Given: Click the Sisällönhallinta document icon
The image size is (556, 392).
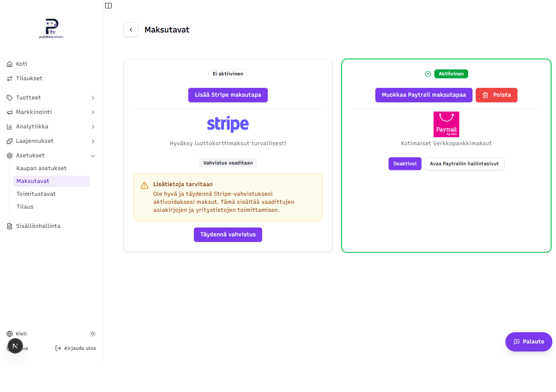Looking at the screenshot, I should pyautogui.click(x=10, y=226).
